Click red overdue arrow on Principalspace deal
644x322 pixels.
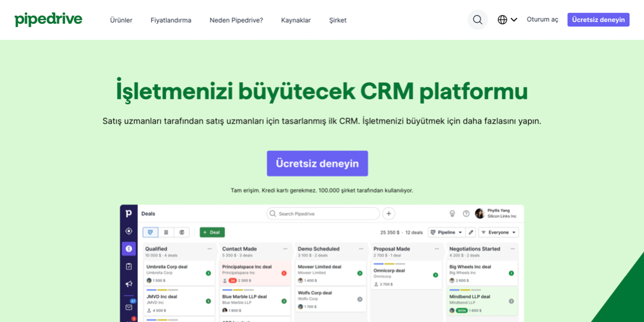point(284,273)
